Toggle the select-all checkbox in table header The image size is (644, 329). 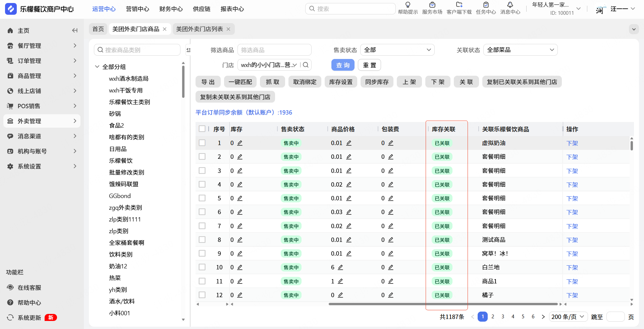pos(202,129)
